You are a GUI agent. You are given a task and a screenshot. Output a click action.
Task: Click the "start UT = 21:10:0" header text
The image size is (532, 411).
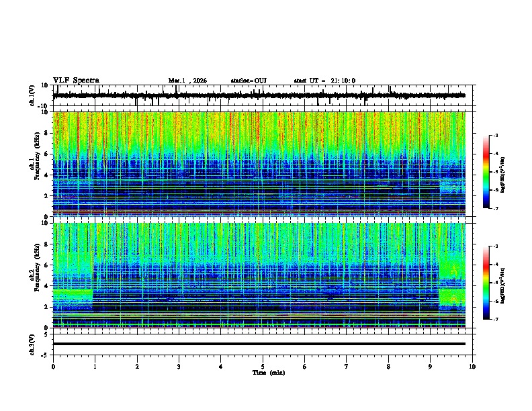324,81
